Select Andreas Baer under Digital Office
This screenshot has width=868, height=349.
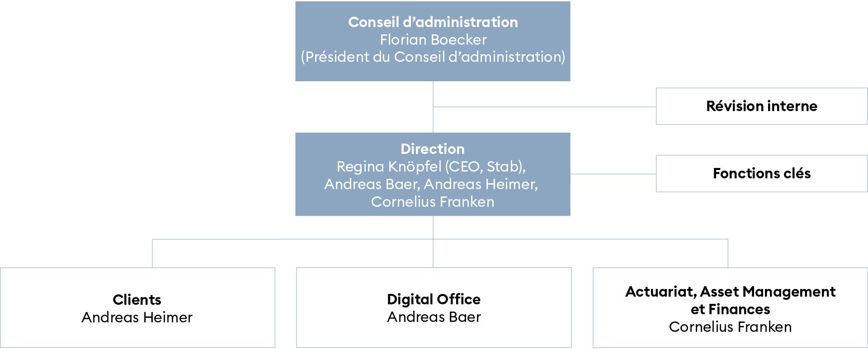click(x=434, y=317)
